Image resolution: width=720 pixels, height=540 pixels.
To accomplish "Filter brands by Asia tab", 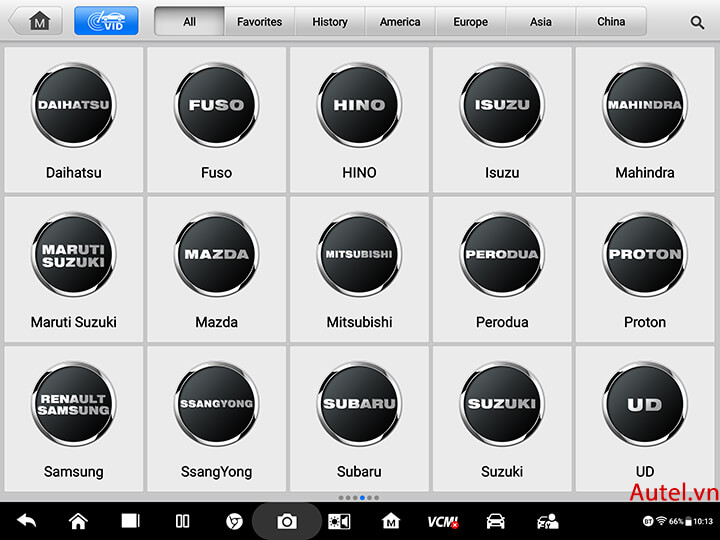I will (x=540, y=22).
